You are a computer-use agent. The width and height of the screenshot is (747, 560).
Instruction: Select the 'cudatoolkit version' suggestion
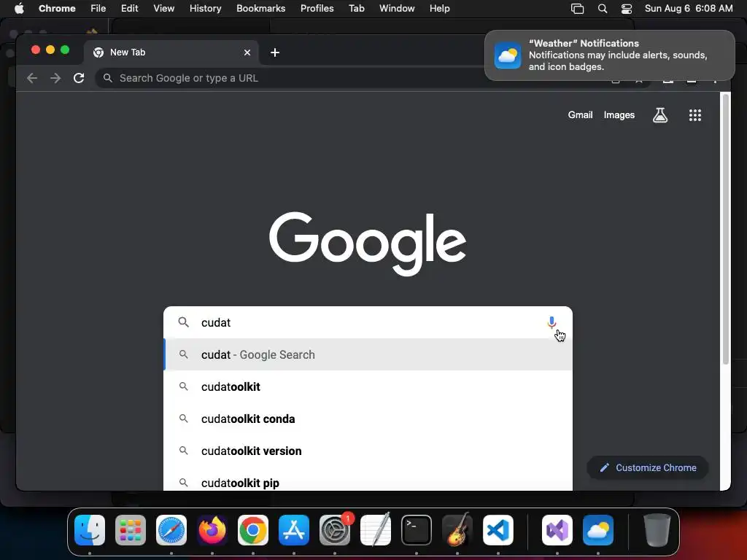[x=368, y=451]
